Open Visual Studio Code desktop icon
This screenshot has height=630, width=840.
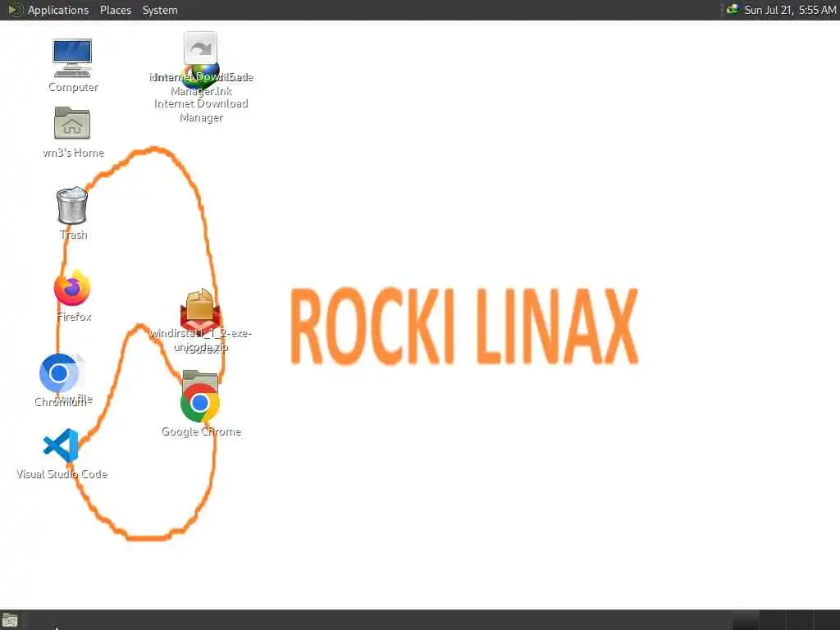click(61, 445)
